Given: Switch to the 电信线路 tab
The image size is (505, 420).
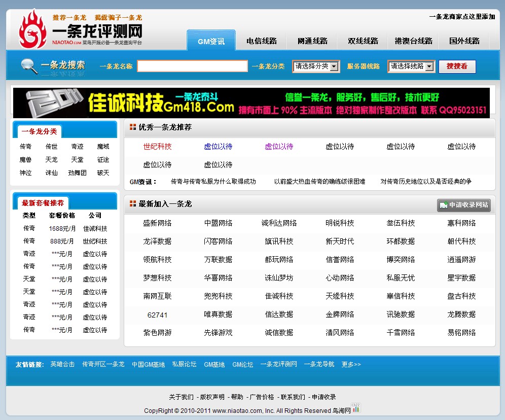Looking at the screenshot, I should 262,41.
